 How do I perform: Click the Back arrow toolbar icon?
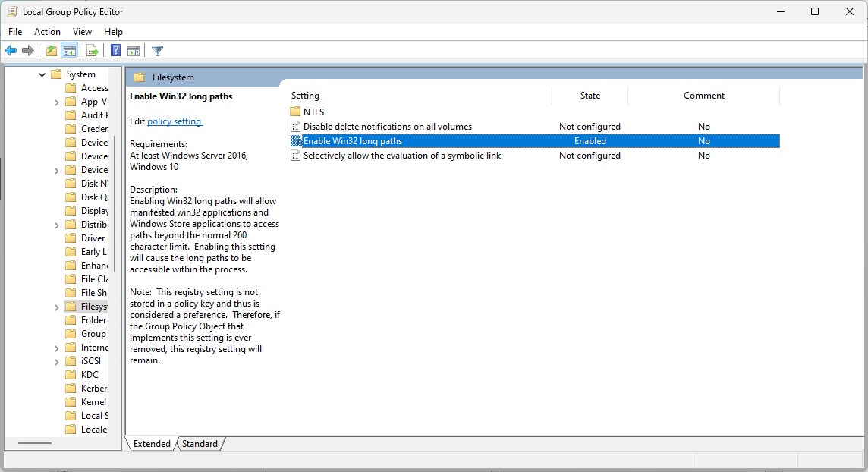11,51
